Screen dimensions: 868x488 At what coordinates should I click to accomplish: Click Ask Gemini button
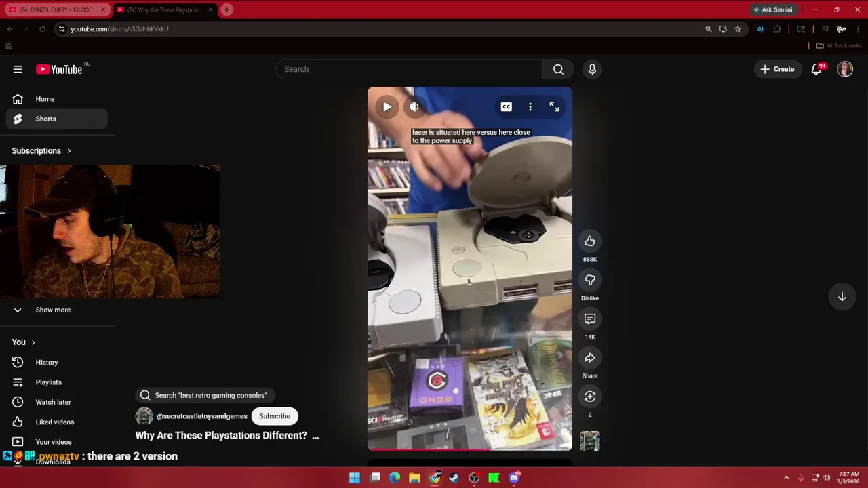[x=772, y=9]
